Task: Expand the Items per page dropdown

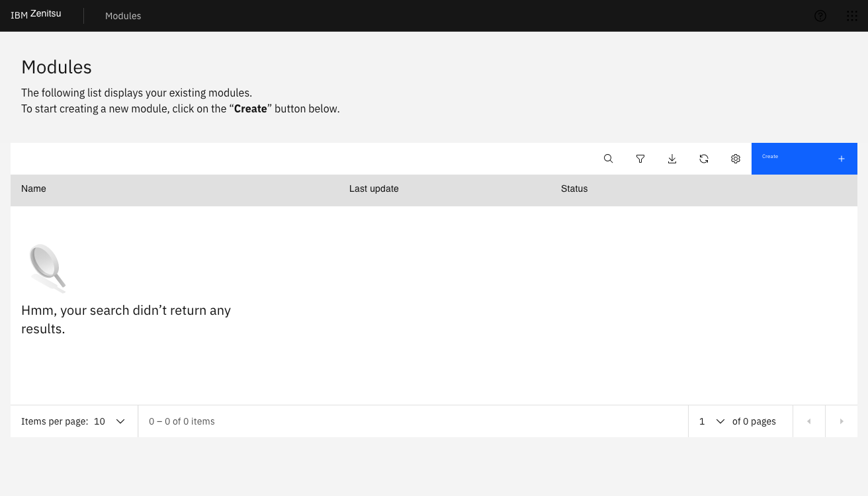Action: pos(110,421)
